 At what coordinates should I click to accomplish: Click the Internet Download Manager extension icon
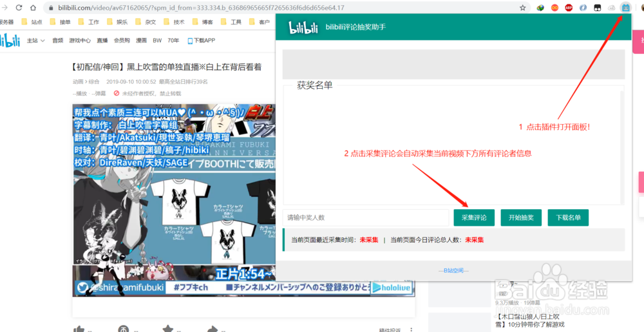pyautogui.click(x=540, y=7)
